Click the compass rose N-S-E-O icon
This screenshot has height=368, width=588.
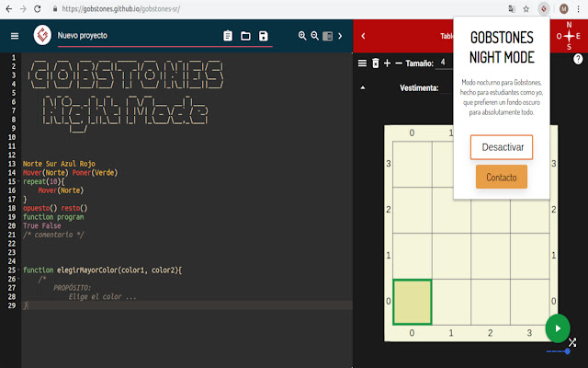569,36
